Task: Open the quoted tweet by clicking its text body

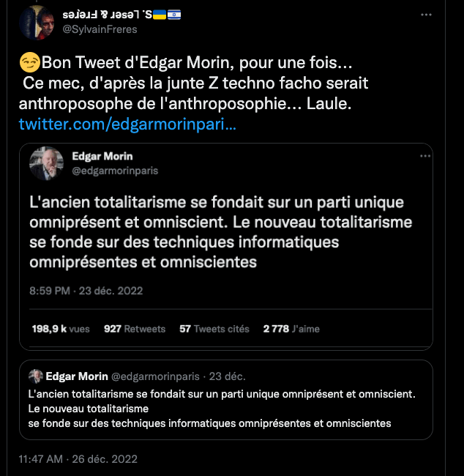Action: pos(221,409)
